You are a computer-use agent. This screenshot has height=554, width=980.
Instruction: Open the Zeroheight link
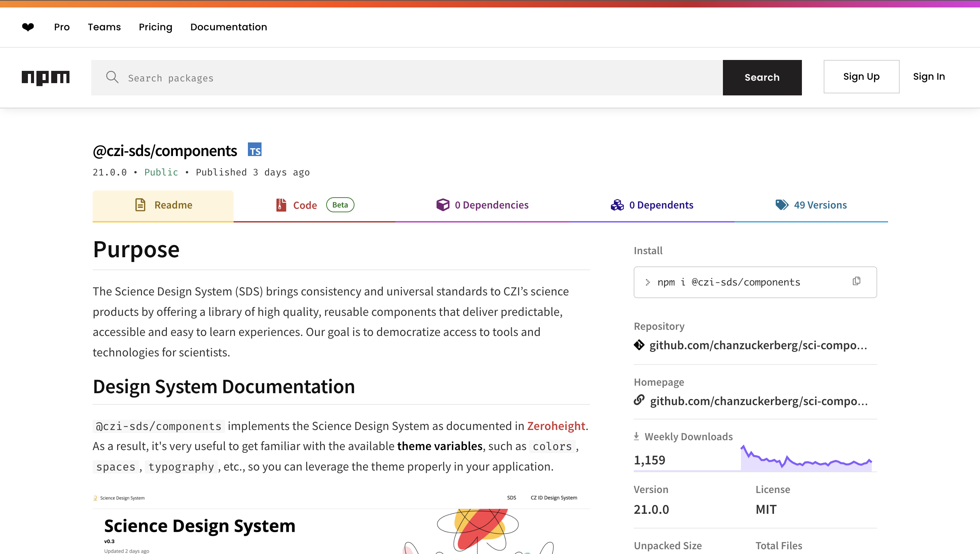556,426
